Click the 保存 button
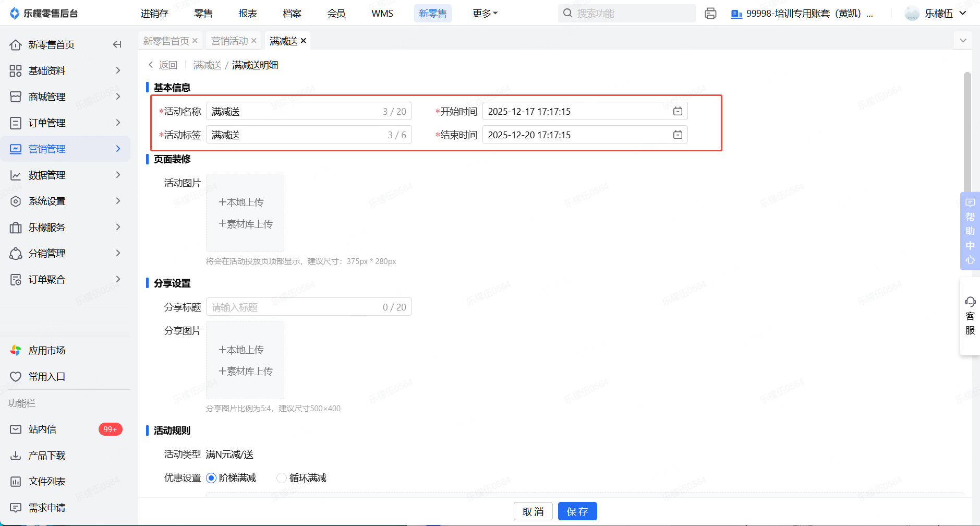Viewport: 980px width, 526px height. click(577, 511)
